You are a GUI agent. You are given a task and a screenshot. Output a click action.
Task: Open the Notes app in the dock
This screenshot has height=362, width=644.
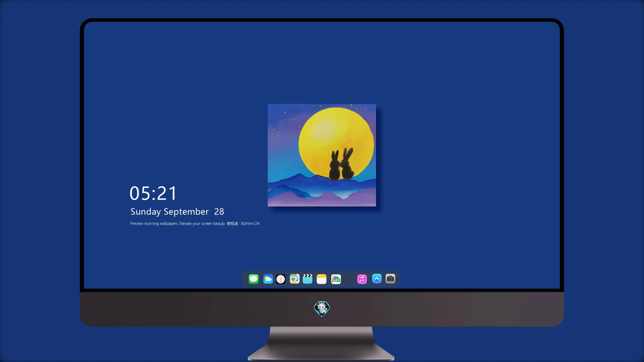[x=321, y=279]
